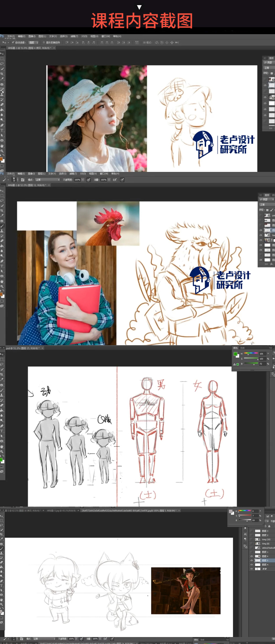
Task: Hide 图层 5 in chibi fox layers panel
Action: [x=251, y=560]
